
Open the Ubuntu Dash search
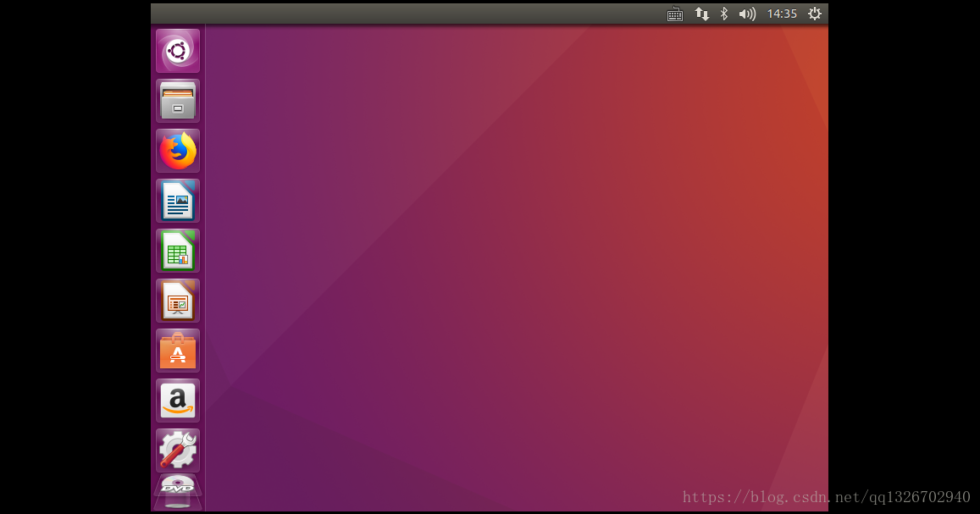tap(178, 51)
